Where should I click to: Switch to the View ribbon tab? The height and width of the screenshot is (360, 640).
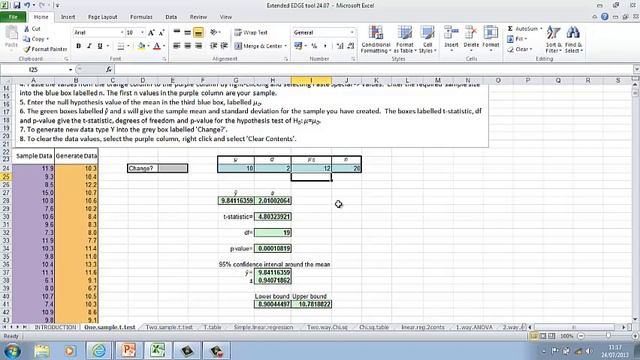(226, 17)
